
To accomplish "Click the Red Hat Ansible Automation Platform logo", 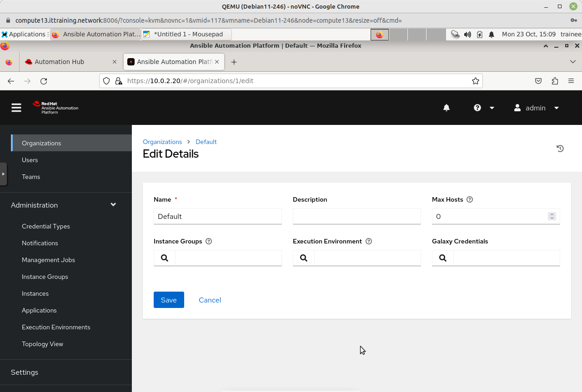I will (55, 108).
